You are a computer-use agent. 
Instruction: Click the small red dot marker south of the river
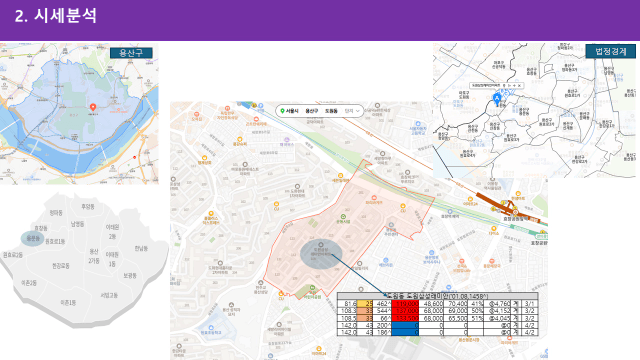[135, 158]
